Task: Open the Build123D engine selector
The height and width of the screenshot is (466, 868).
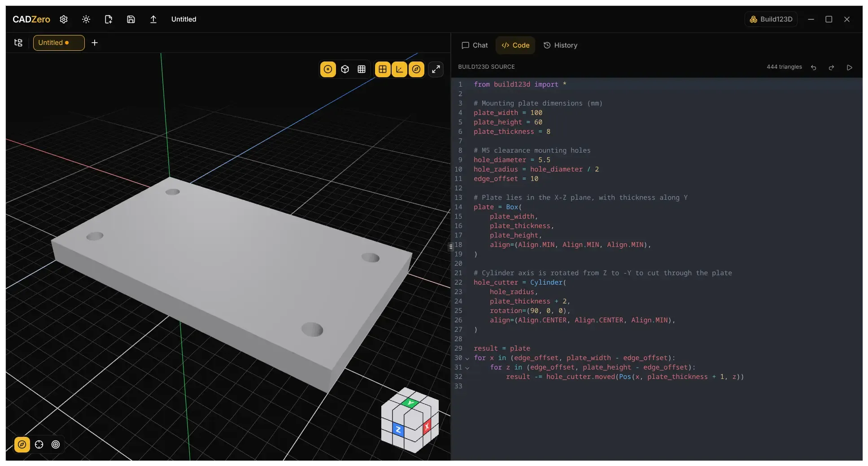Action: pos(771,19)
